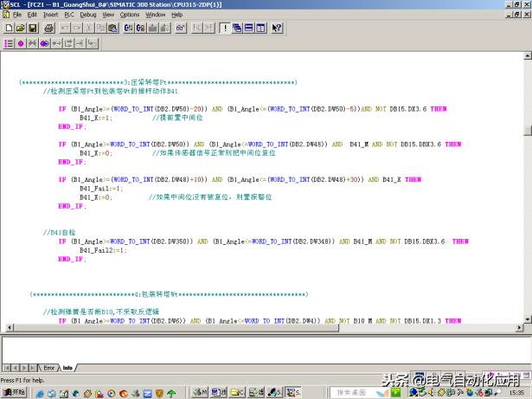
Task: Open the Debug menu
Action: coord(88,15)
